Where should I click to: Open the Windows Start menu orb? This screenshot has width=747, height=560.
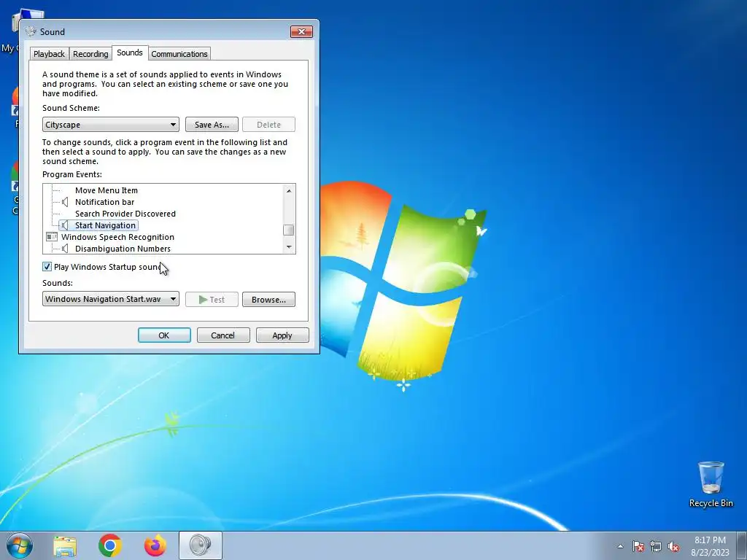[20, 545]
